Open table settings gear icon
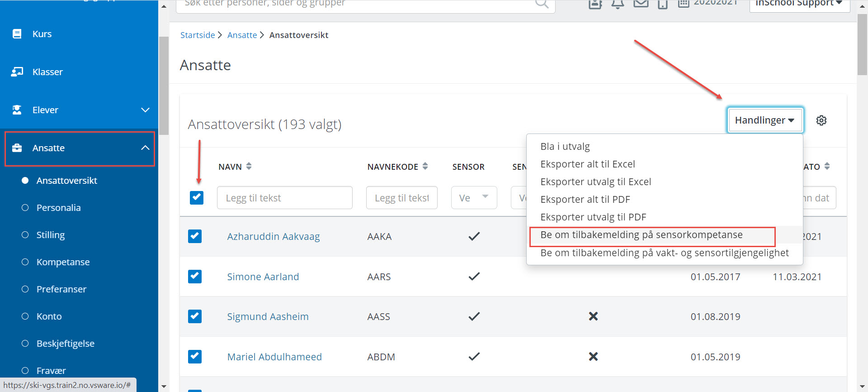This screenshot has height=392, width=868. tap(821, 120)
